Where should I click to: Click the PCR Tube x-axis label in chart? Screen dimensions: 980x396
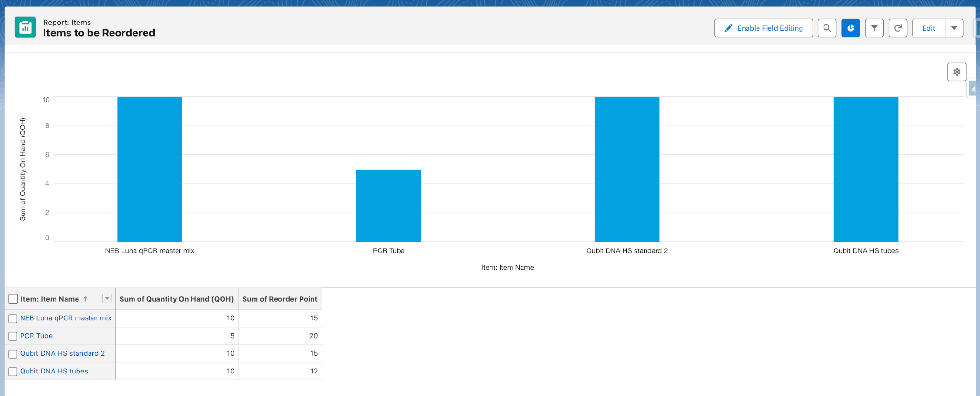tap(389, 251)
